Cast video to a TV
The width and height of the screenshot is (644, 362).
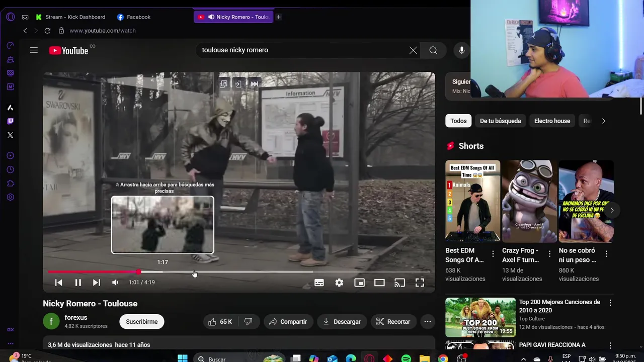coord(399,283)
